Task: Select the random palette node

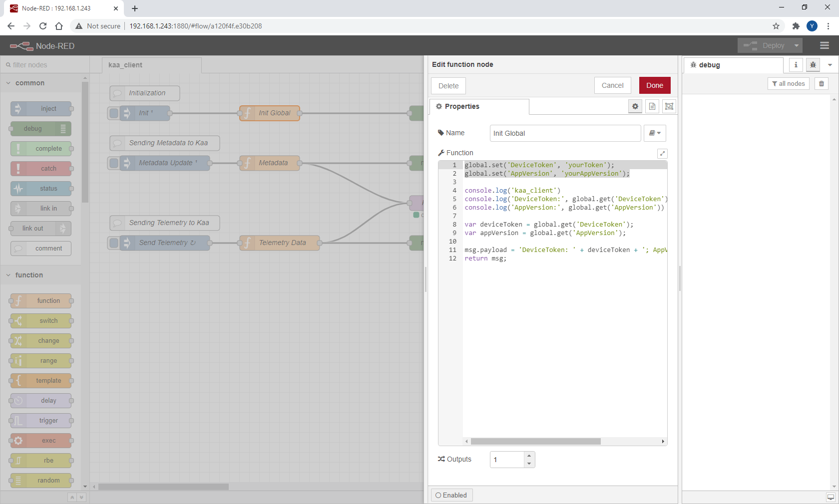Action: point(41,481)
